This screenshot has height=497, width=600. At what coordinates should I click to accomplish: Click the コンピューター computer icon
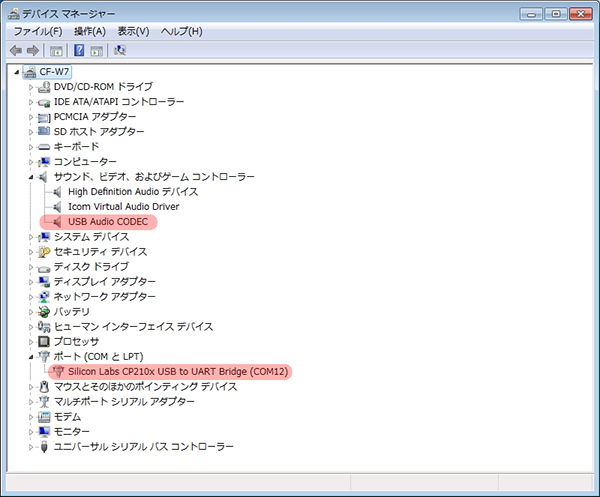click(44, 162)
